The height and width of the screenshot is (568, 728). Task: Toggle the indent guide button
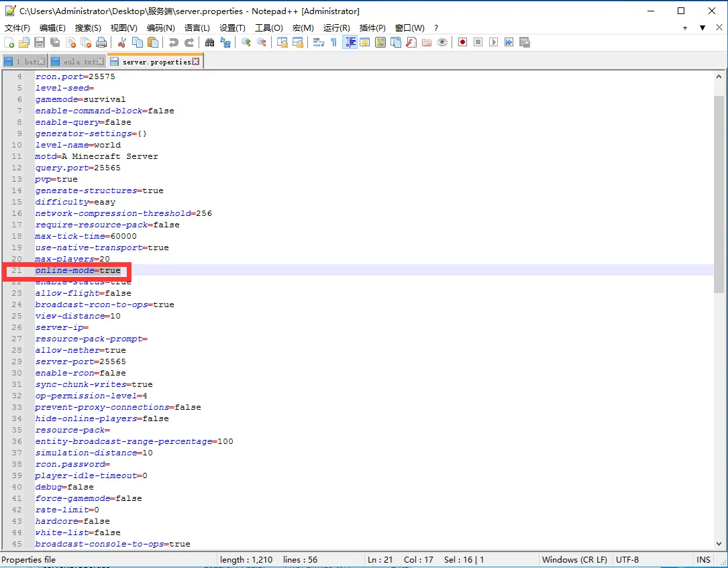coord(350,42)
